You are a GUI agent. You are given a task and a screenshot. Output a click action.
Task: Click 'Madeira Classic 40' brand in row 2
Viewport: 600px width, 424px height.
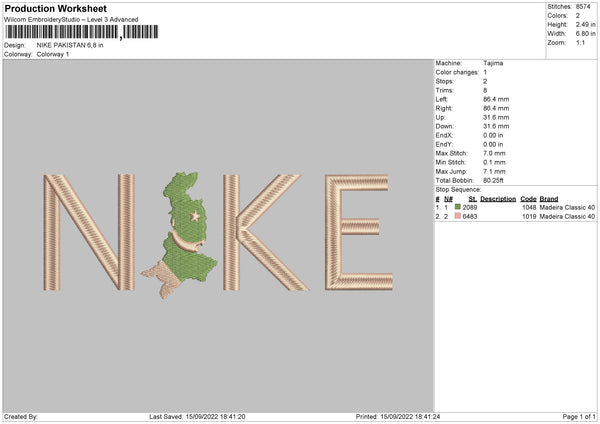click(567, 217)
